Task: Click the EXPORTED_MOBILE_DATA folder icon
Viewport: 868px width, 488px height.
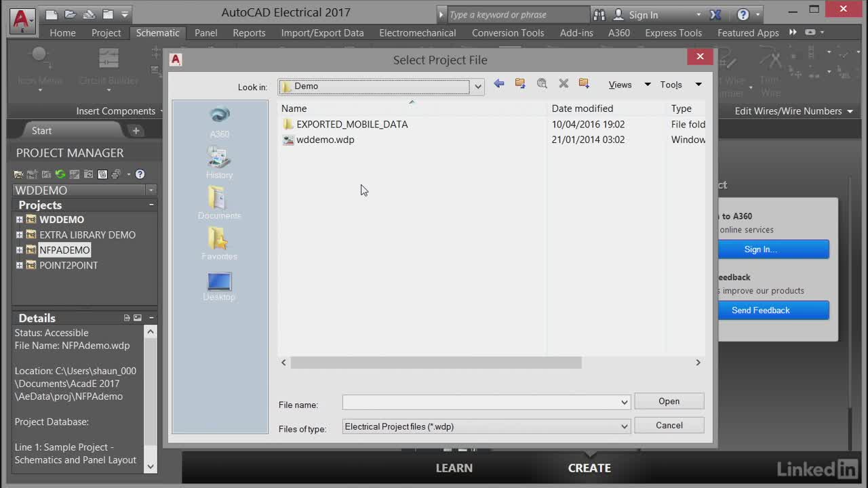Action: tap(288, 124)
